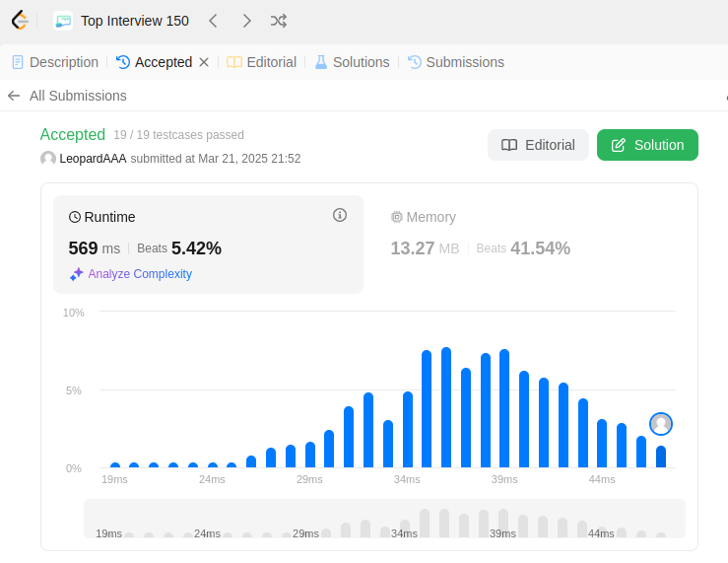728x563 pixels.
Task: Click the green Solution button
Action: [x=647, y=145]
